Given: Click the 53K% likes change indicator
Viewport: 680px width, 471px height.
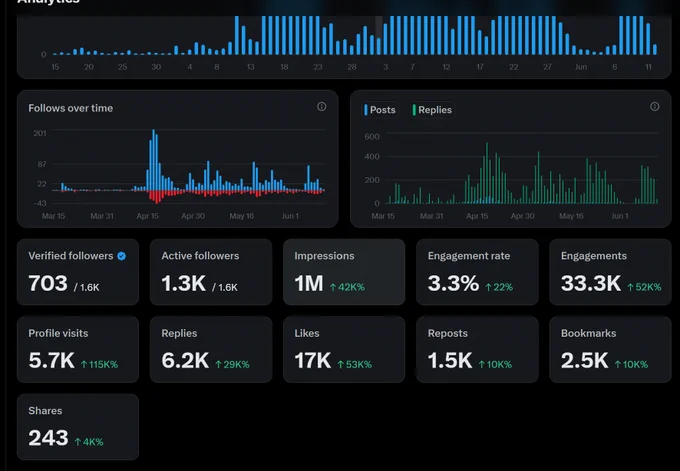Looking at the screenshot, I should [354, 365].
